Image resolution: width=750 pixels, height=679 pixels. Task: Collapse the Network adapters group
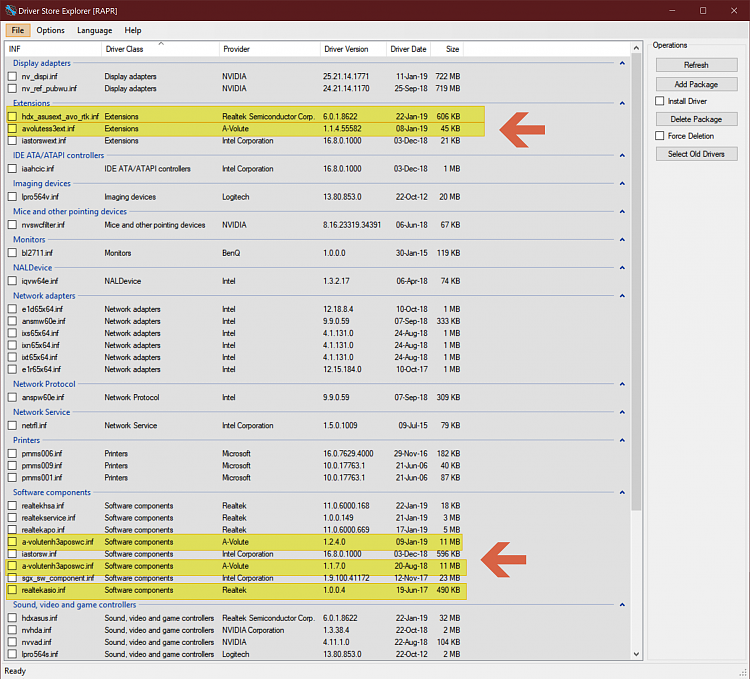coord(622,296)
